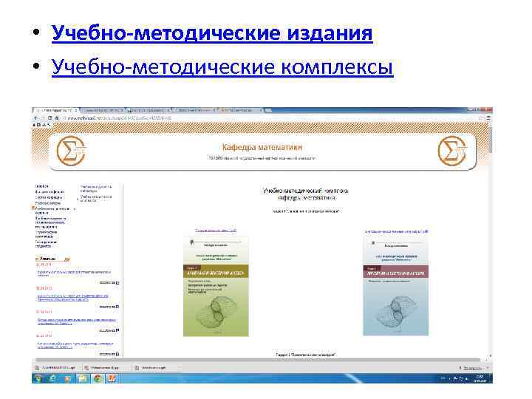Image resolution: width=532 pixels, height=399 pixels.
Task: Click the left sigma logo of Кафедра математики
Action: [x=71, y=151]
